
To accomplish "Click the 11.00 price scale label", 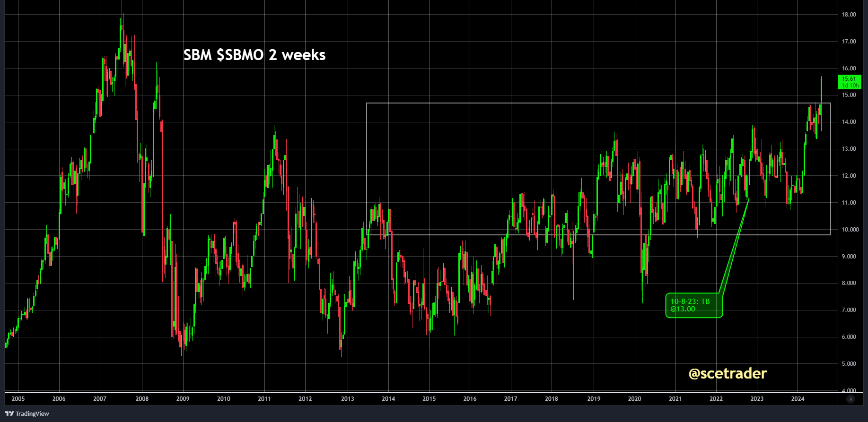I will click(849, 203).
